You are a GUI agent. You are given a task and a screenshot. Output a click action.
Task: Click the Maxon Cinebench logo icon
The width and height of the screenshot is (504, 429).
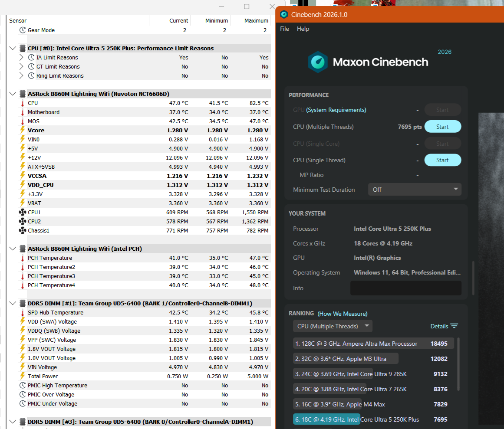(x=318, y=62)
